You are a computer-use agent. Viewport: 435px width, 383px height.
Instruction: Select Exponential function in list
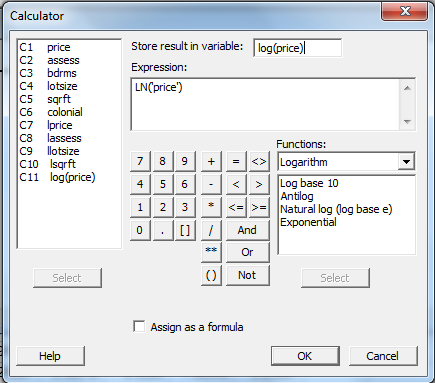(x=308, y=222)
